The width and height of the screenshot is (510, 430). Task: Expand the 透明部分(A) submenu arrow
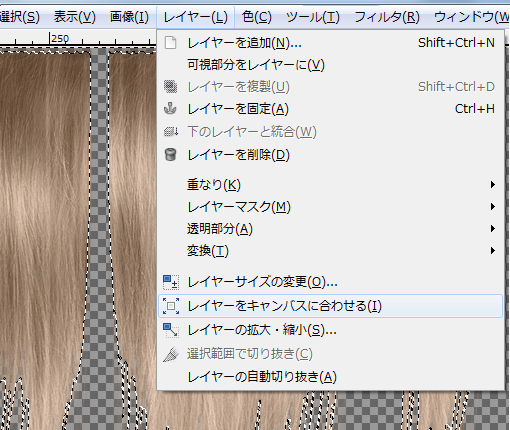(x=492, y=229)
